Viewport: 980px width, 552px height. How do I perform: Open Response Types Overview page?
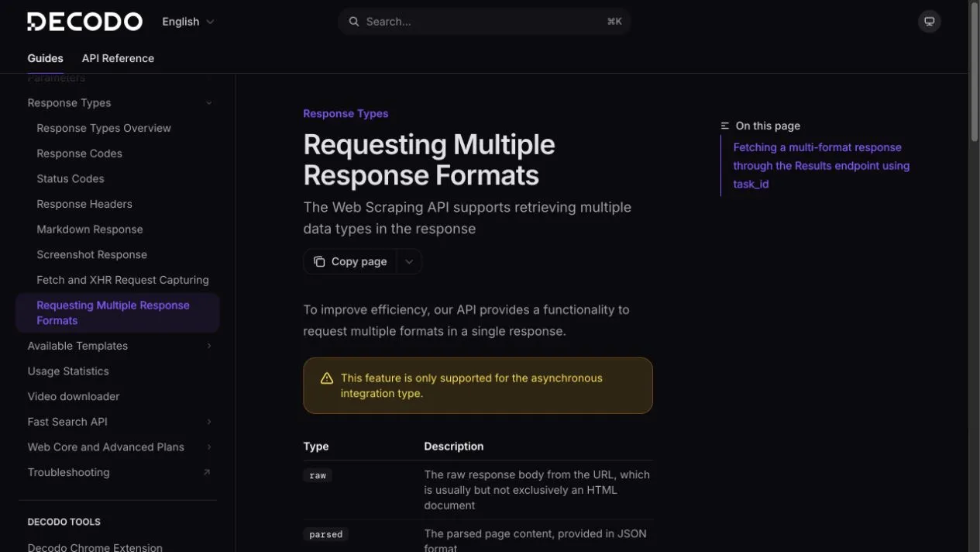104,128
